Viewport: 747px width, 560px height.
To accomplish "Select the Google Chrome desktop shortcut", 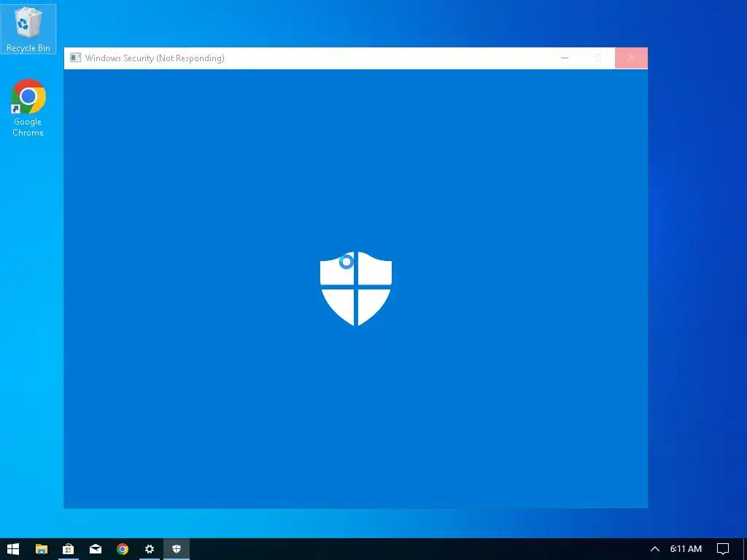I will [28, 108].
